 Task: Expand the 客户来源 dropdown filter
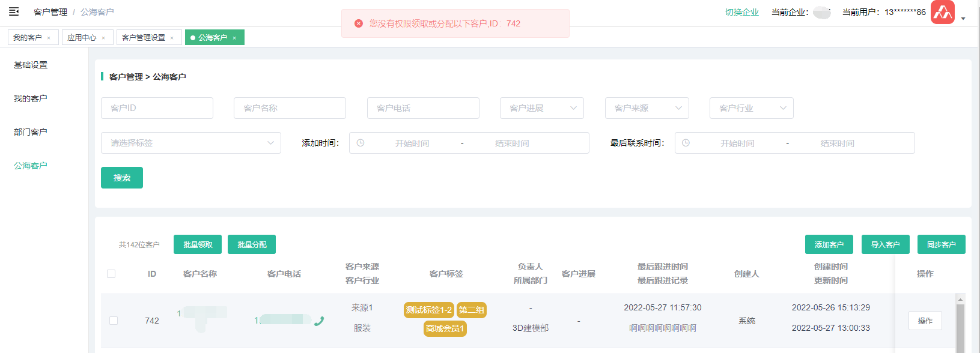[x=647, y=108]
